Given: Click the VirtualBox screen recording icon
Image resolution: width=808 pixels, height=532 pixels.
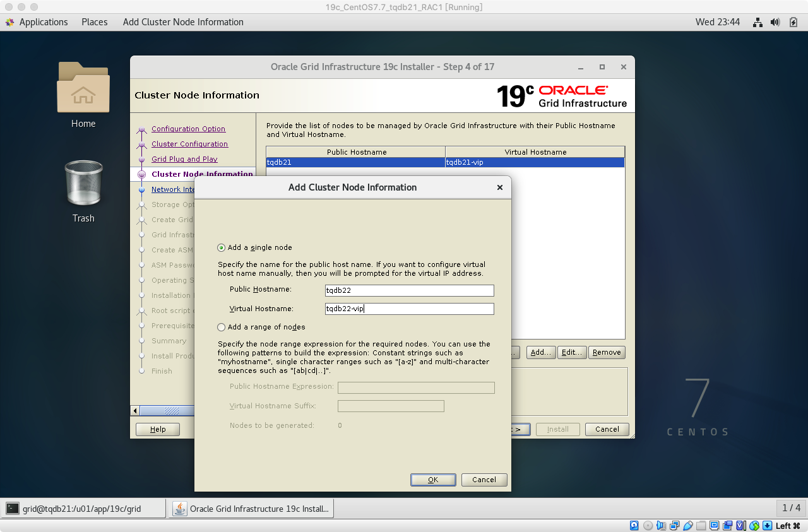Looking at the screenshot, I should pyautogui.click(x=728, y=525).
